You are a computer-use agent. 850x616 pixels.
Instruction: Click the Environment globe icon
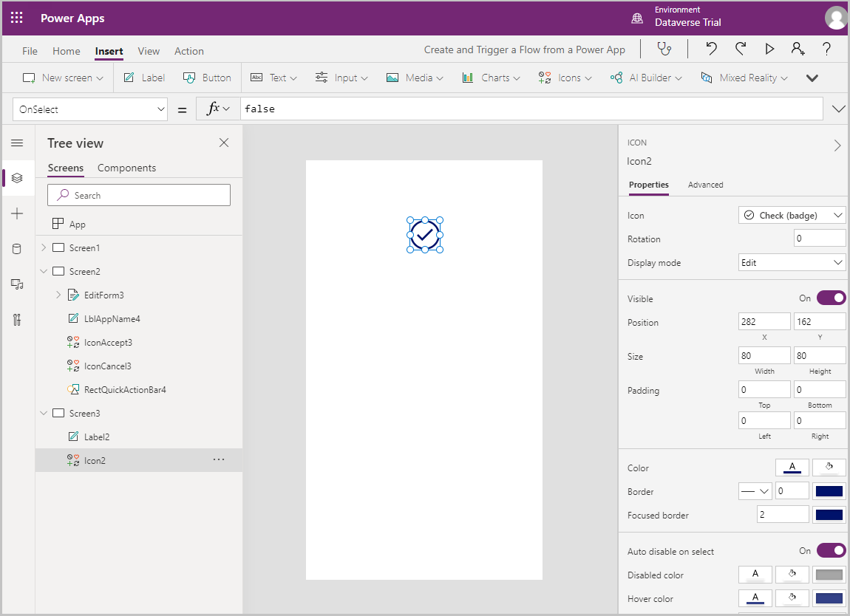coord(637,18)
